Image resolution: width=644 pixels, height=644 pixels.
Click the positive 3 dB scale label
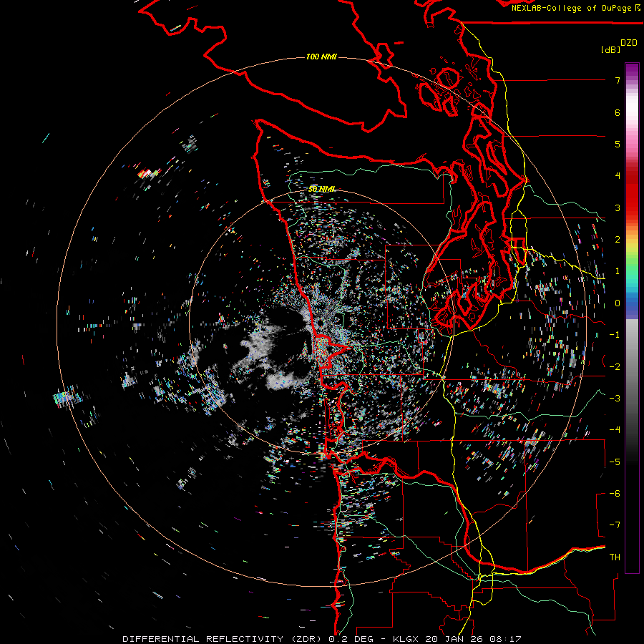[618, 208]
